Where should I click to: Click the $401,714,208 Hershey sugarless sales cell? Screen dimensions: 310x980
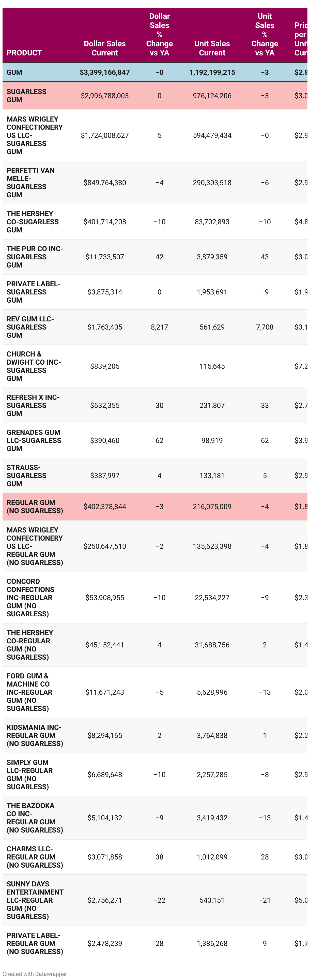click(x=105, y=222)
